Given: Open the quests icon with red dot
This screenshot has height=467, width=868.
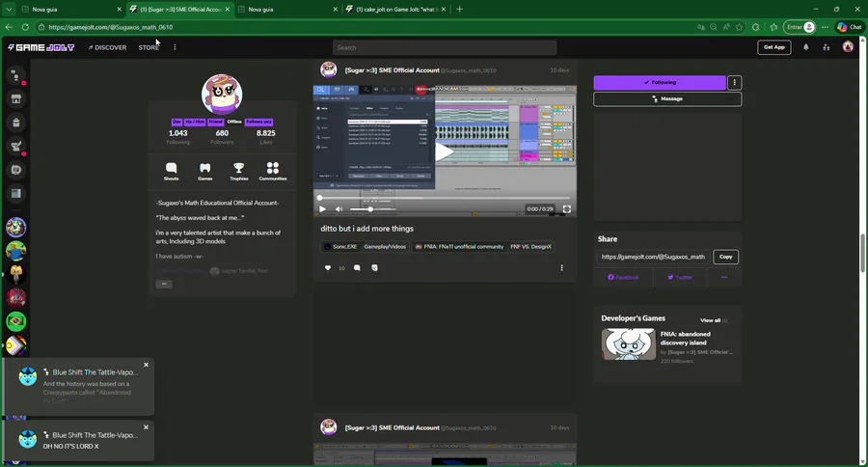Looking at the screenshot, I should 16,147.
